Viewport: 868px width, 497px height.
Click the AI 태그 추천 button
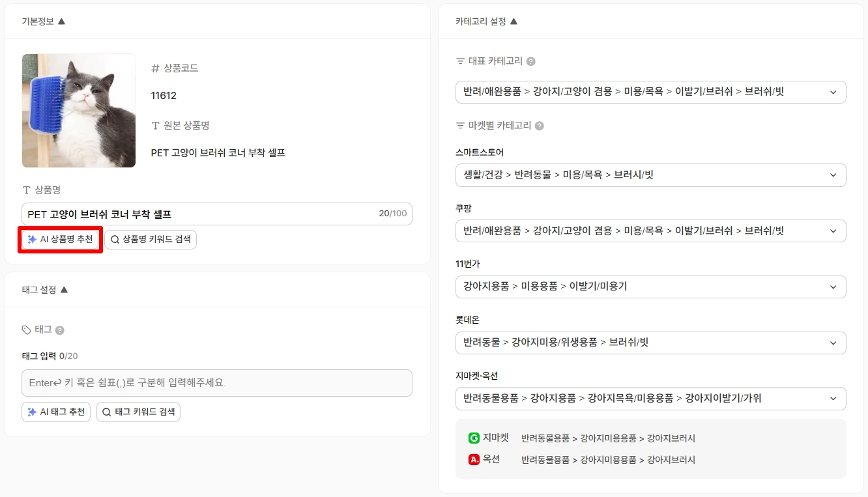coord(56,412)
